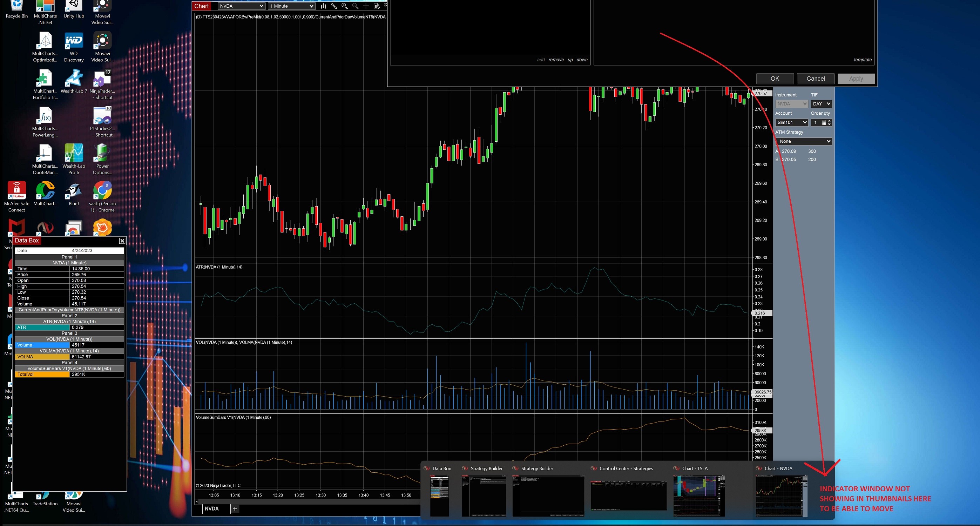980x526 pixels.
Task: Open the Sim101 account dropdown
Action: click(792, 122)
